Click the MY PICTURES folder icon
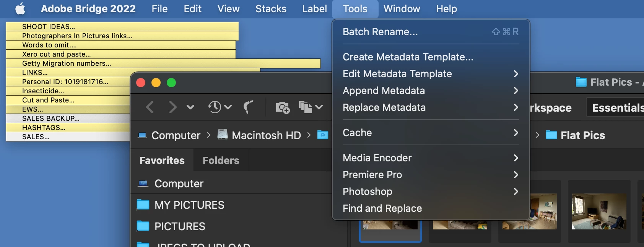Image resolution: width=644 pixels, height=247 pixels. [x=143, y=205]
